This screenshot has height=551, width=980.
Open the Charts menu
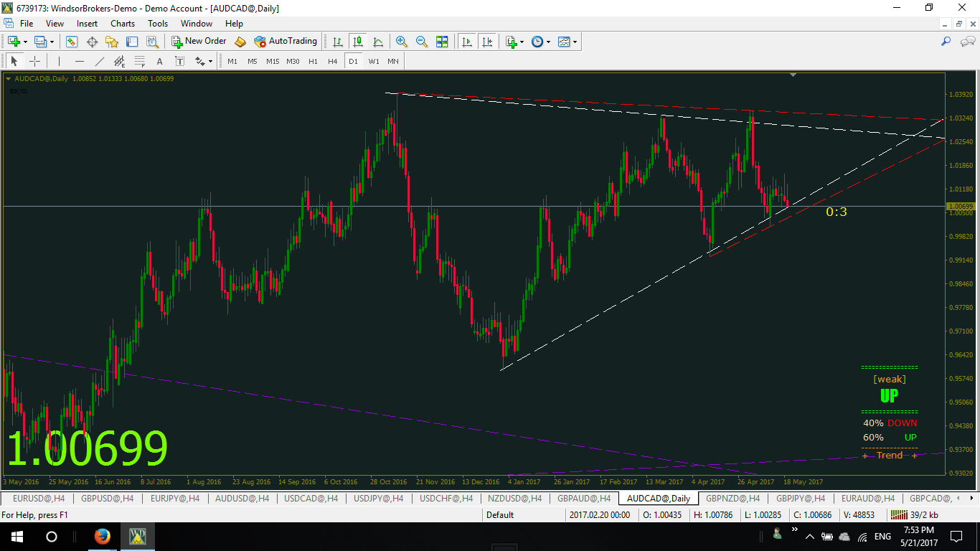coord(123,24)
